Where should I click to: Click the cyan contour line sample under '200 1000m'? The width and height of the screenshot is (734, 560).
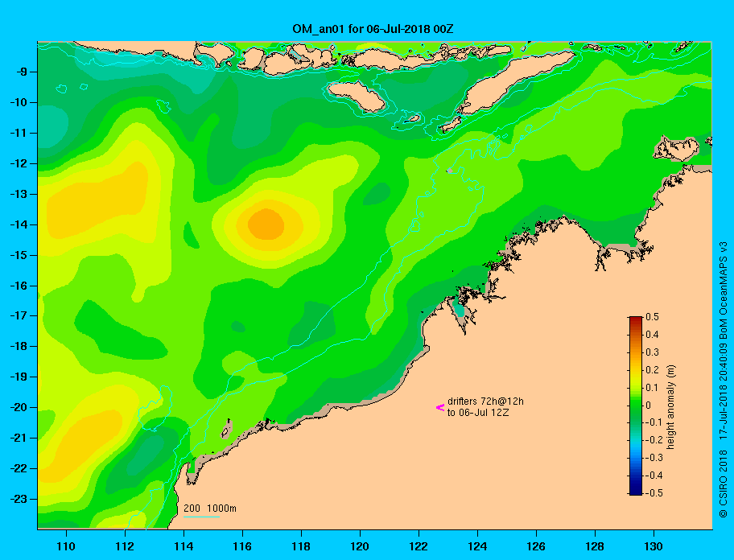click(x=201, y=517)
